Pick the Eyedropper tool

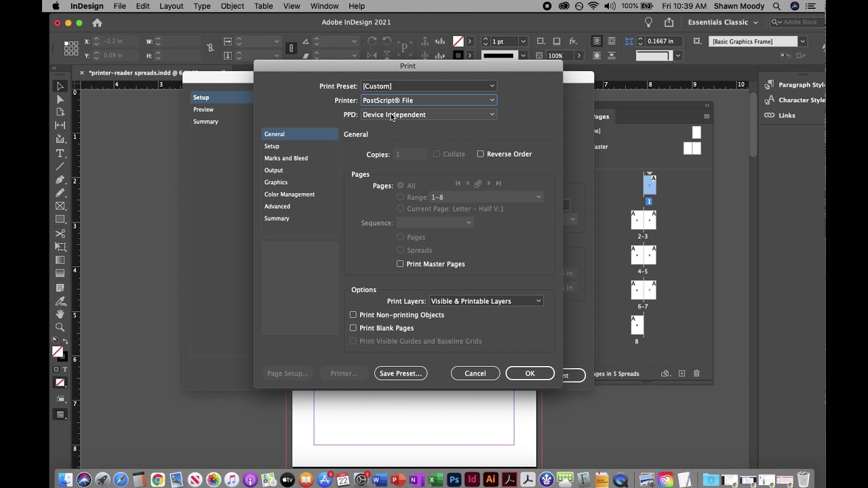[60, 300]
